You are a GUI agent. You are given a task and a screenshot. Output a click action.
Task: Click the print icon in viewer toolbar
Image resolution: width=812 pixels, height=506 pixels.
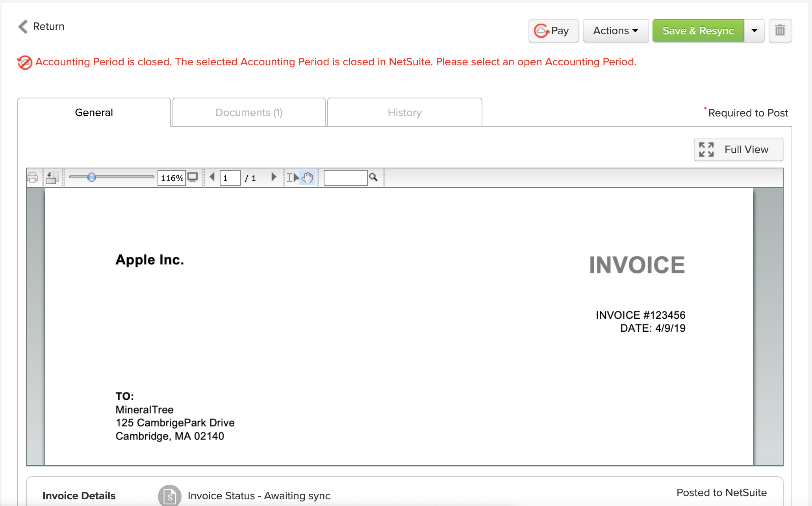click(x=33, y=178)
